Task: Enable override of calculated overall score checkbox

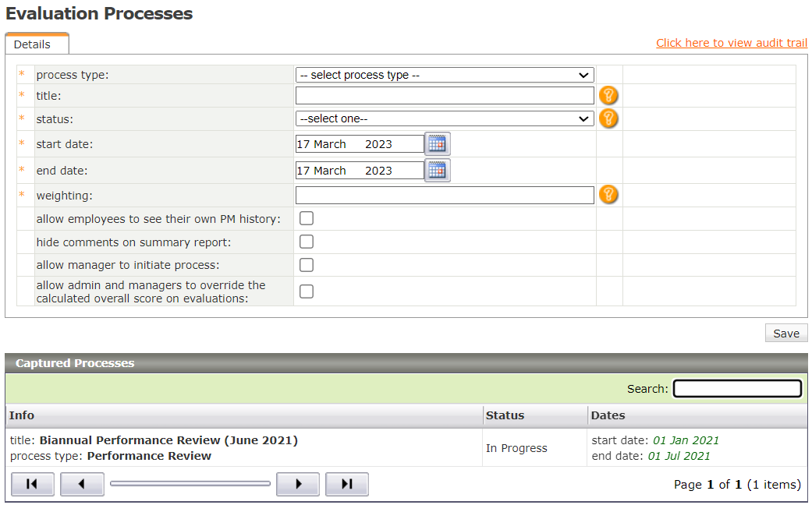Action: pyautogui.click(x=307, y=291)
